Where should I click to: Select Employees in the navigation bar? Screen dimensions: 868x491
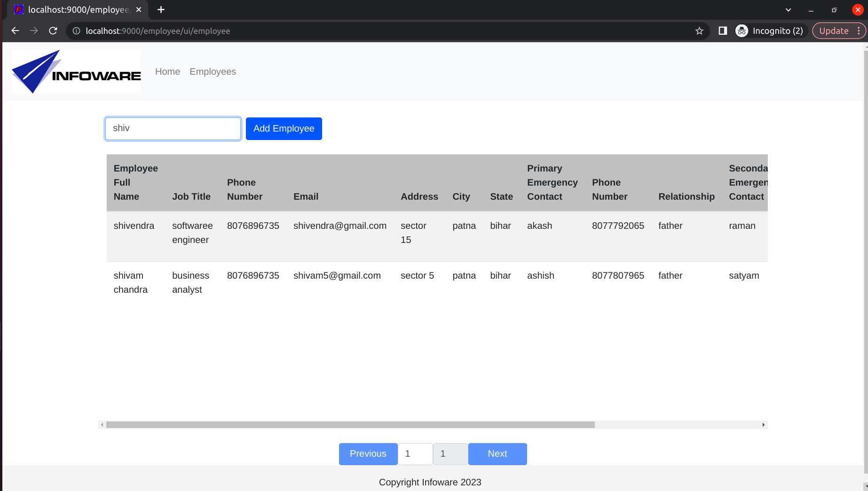click(x=213, y=71)
